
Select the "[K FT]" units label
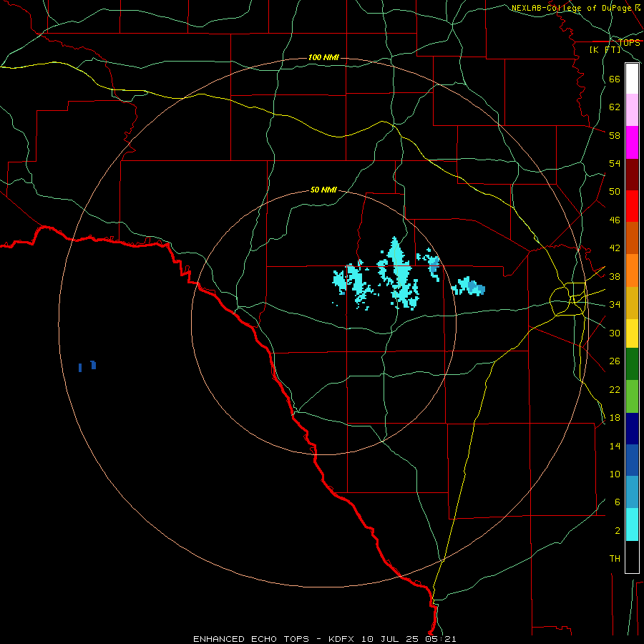(605, 49)
